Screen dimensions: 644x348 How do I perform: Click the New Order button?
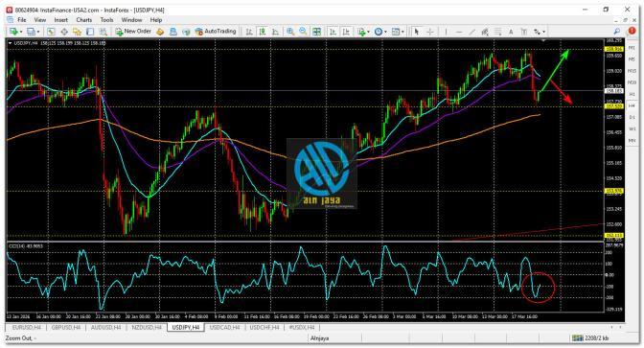[x=133, y=32]
